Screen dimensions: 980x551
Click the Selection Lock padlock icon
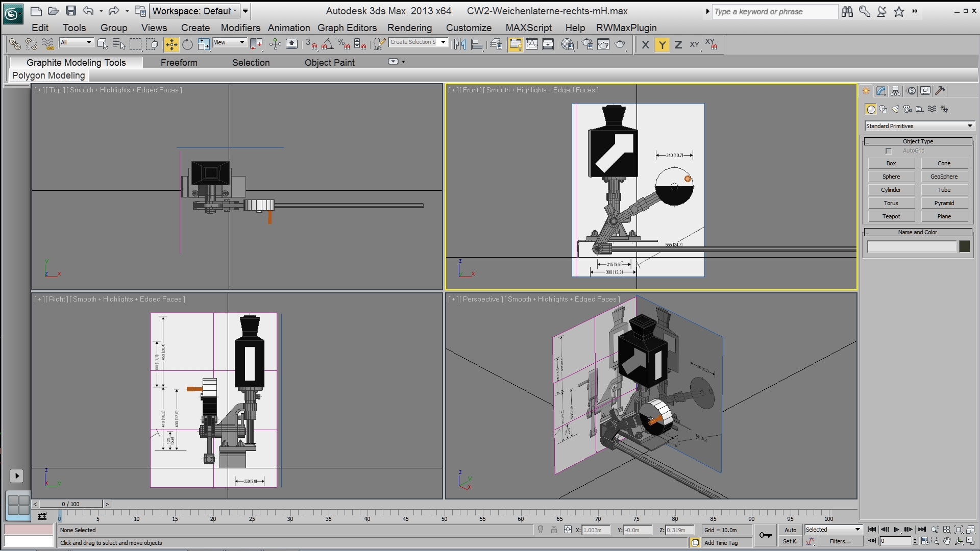point(554,530)
